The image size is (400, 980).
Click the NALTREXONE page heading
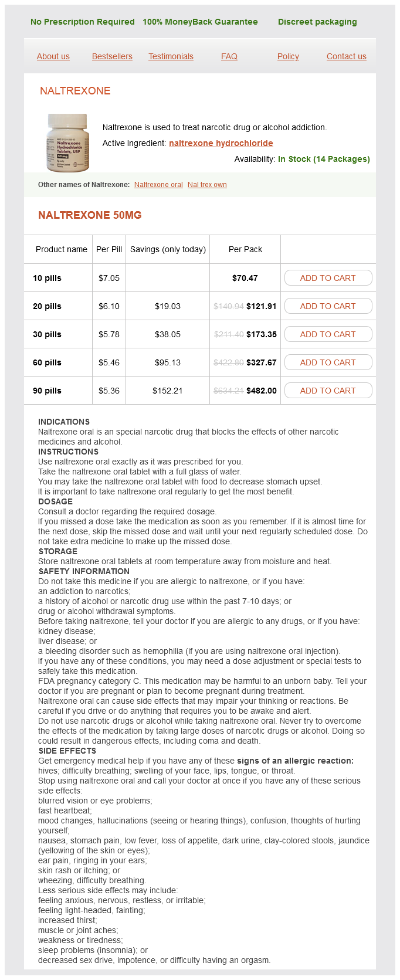tap(75, 91)
